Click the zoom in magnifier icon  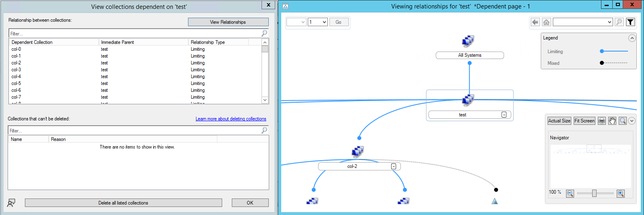click(620, 194)
